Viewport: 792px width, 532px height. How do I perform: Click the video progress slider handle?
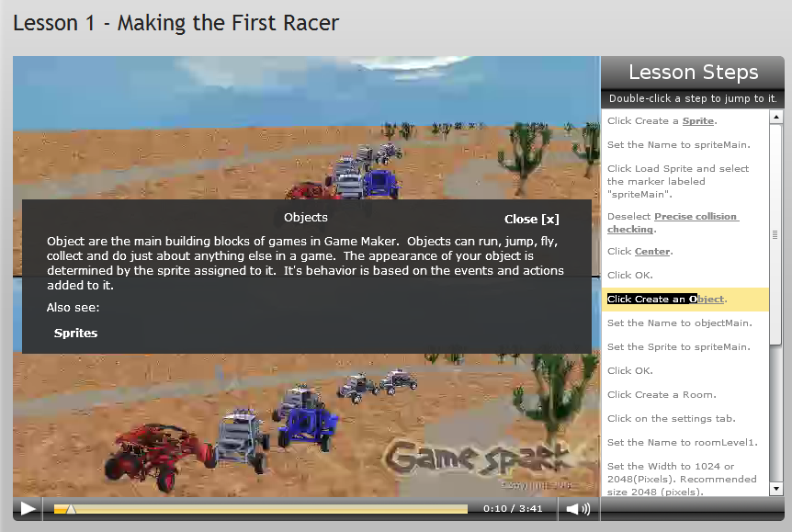[71, 509]
